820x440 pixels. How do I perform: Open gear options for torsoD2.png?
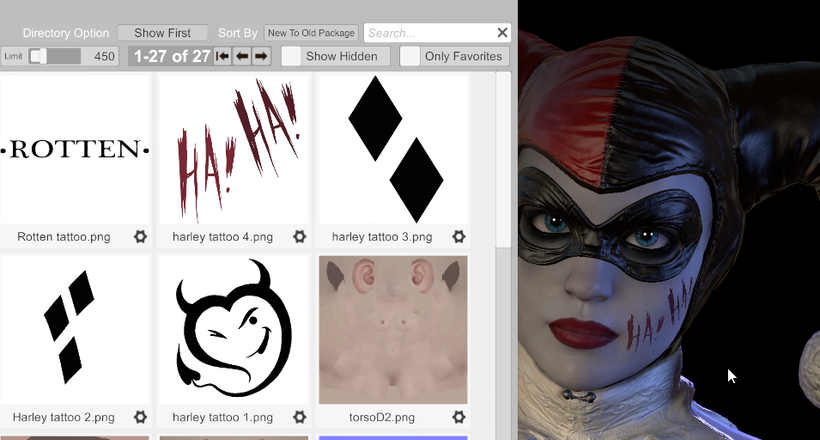pos(458,417)
